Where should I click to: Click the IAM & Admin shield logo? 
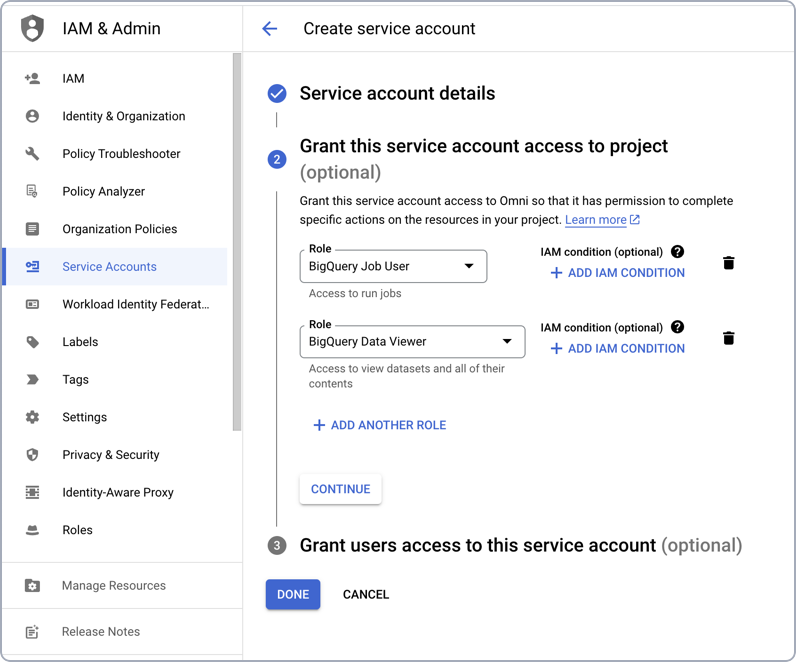(33, 29)
